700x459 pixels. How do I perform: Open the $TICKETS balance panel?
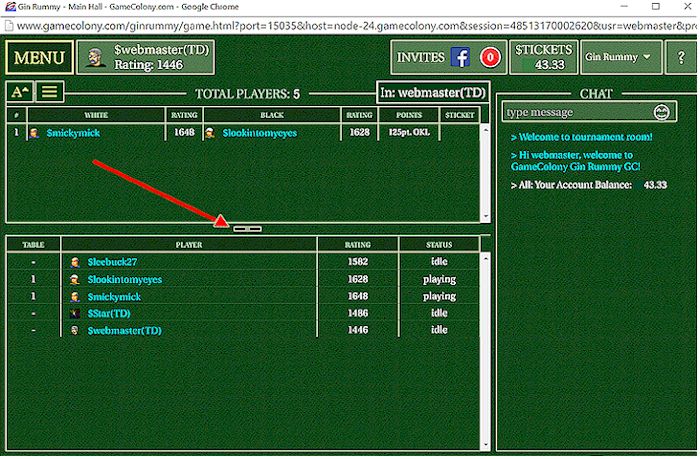pyautogui.click(x=542, y=58)
